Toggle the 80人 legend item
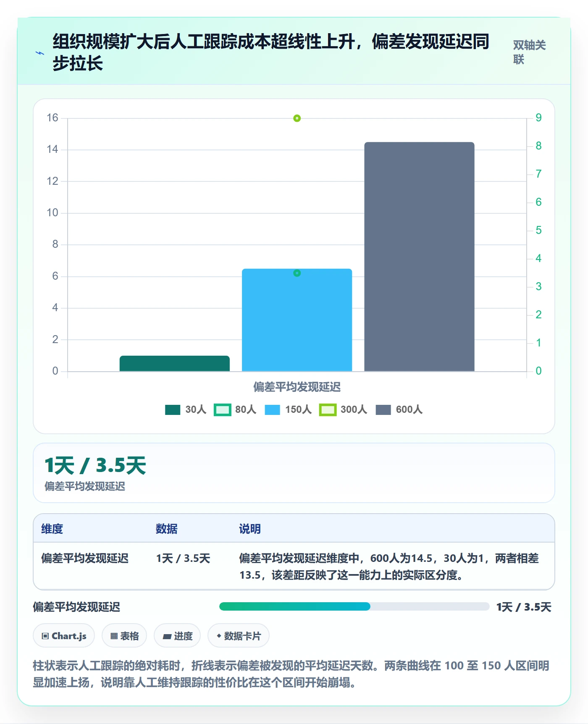This screenshot has height=724, width=588. 235,409
